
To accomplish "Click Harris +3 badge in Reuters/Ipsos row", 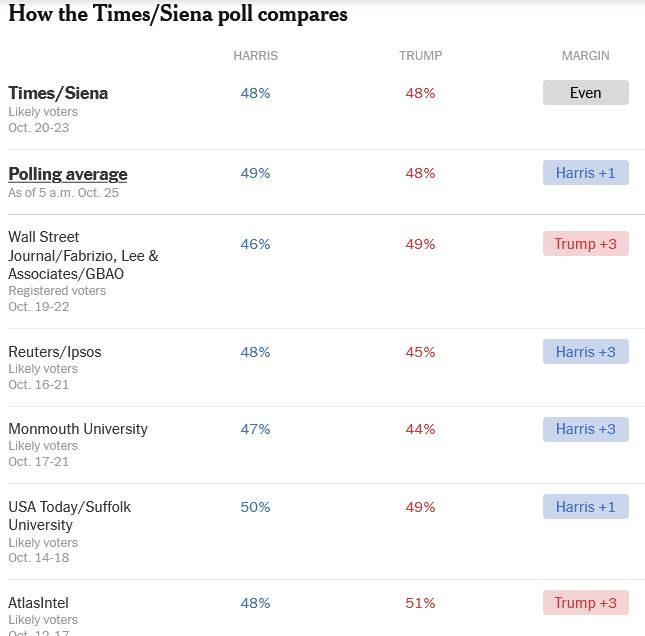I will tap(585, 352).
